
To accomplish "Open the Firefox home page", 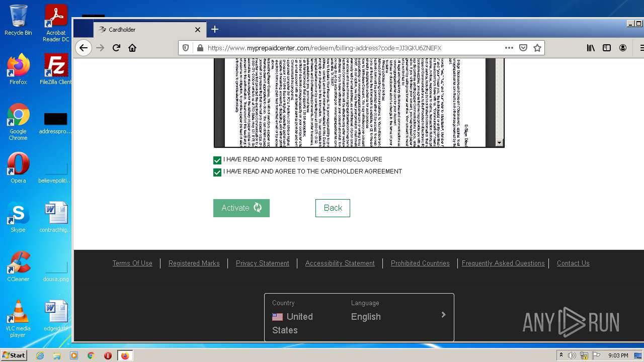I will point(132,48).
